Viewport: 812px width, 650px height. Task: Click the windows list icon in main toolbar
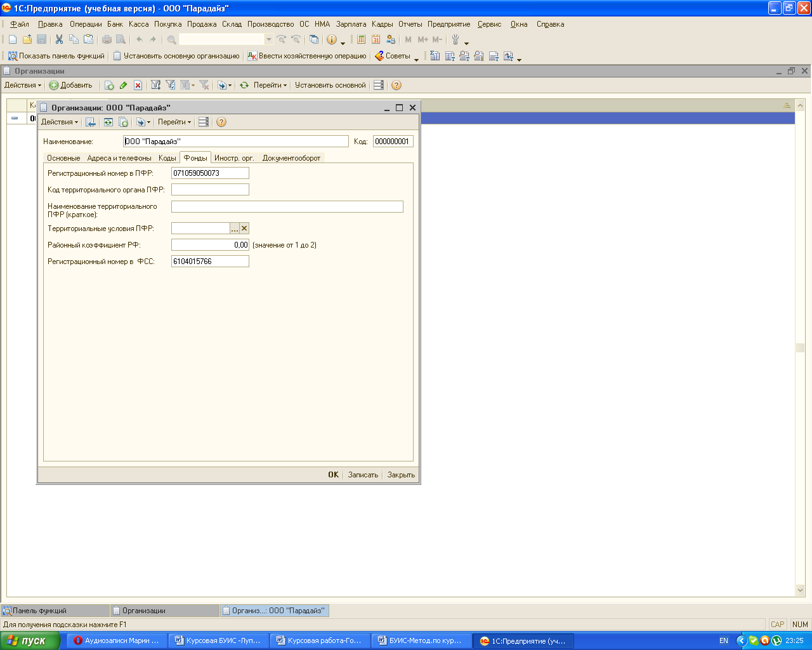pos(314,39)
